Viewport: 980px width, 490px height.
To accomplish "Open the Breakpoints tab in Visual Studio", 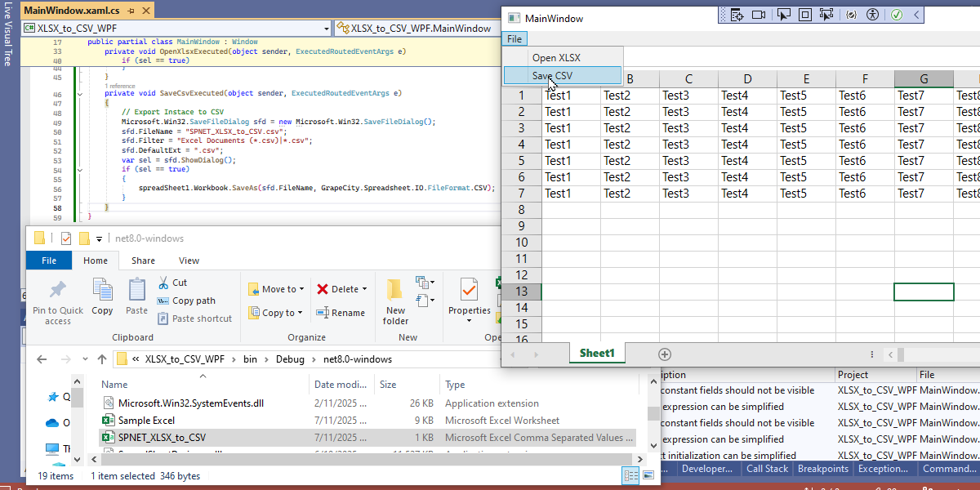I will 822,469.
